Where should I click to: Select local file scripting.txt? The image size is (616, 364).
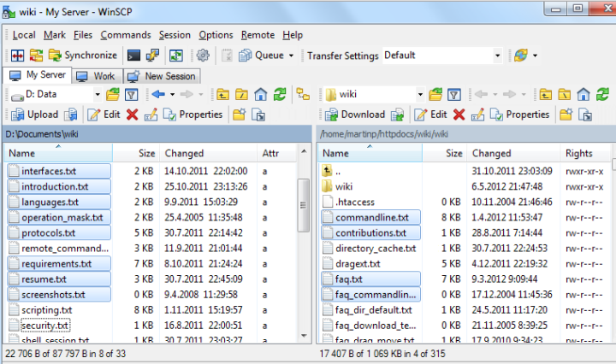(x=47, y=310)
